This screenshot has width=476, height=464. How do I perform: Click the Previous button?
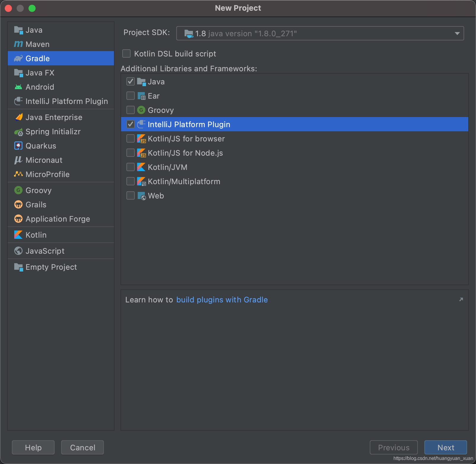394,447
